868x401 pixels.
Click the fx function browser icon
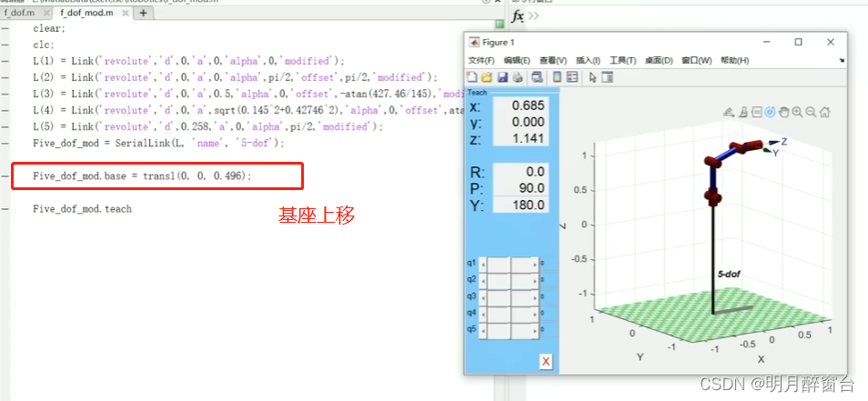[x=517, y=16]
